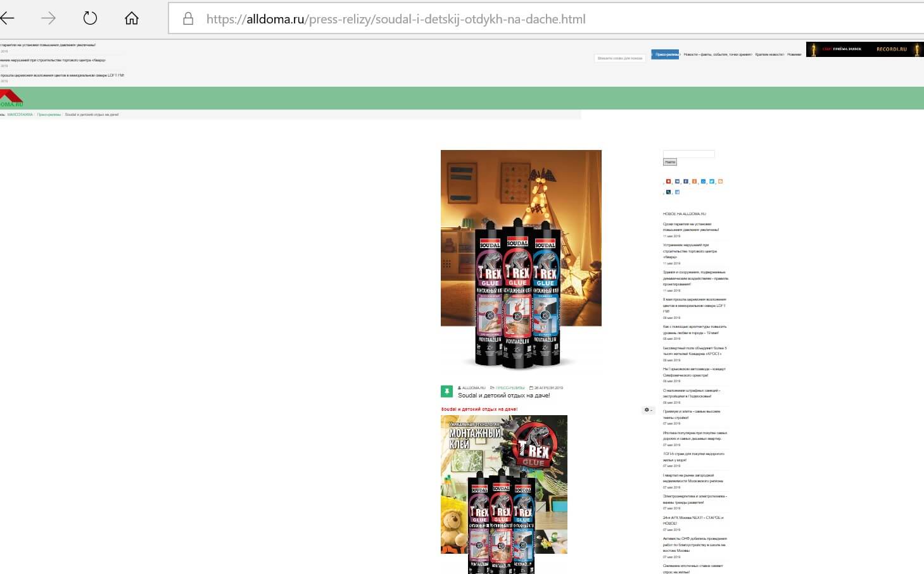Open sidebar news about торгового центра «Кварц»
This screenshot has width=924, height=574.
click(690, 251)
